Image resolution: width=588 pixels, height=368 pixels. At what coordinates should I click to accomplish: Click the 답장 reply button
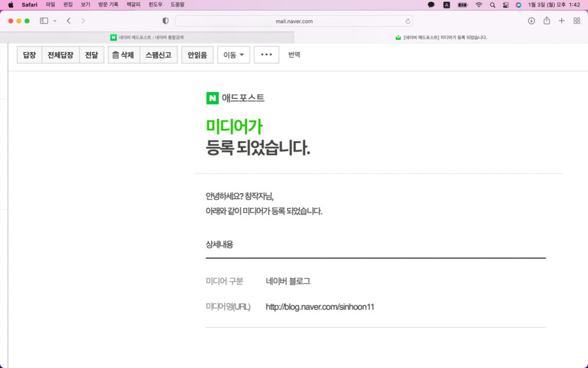pos(29,55)
